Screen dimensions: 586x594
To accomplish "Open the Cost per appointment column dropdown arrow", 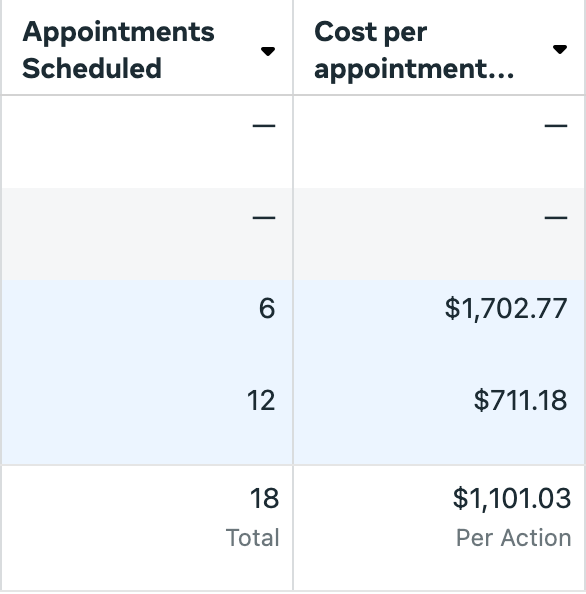I will pos(559,49).
